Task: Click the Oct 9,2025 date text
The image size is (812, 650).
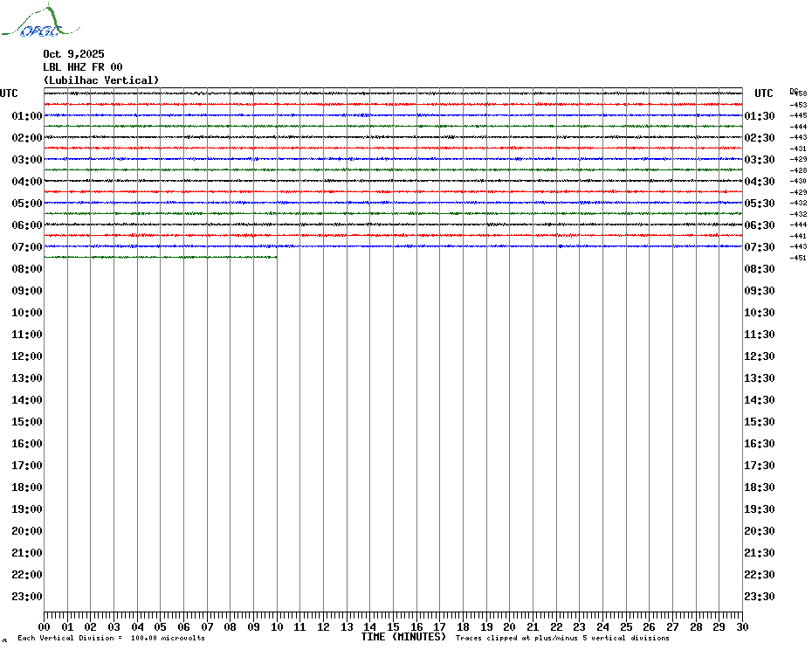Action: point(73,54)
